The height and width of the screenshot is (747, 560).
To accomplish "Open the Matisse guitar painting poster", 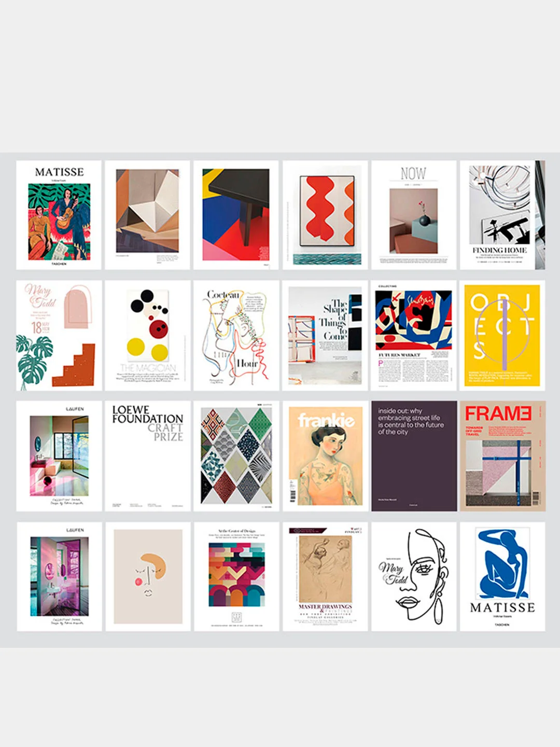I will [59, 215].
